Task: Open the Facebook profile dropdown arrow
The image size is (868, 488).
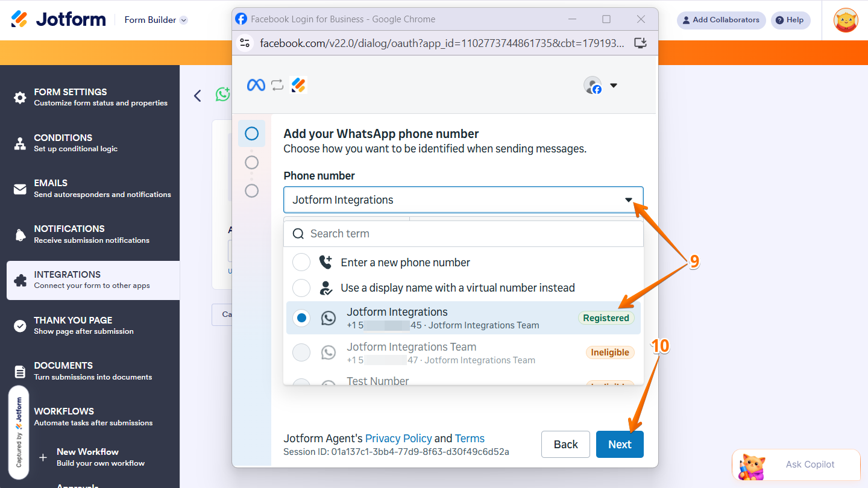Action: (x=614, y=86)
